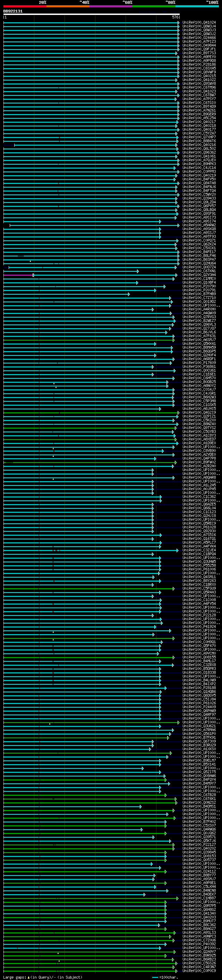Select hit label UniRef100_A7S5I6

pos(199,535)
